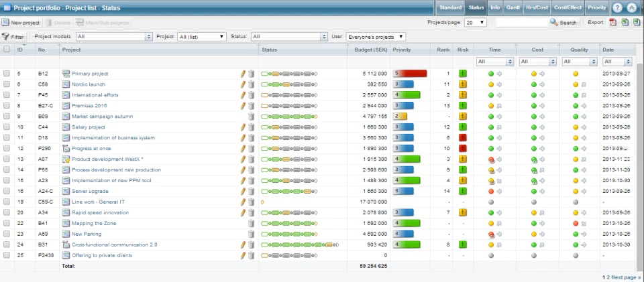Click the PDF export icon
644x282 pixels.
[612, 23]
